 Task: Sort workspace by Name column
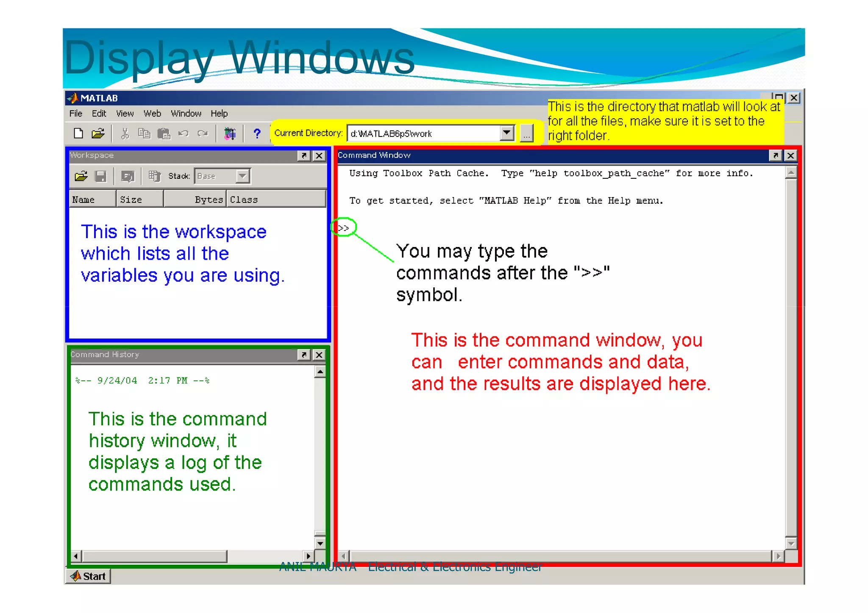[x=93, y=199]
